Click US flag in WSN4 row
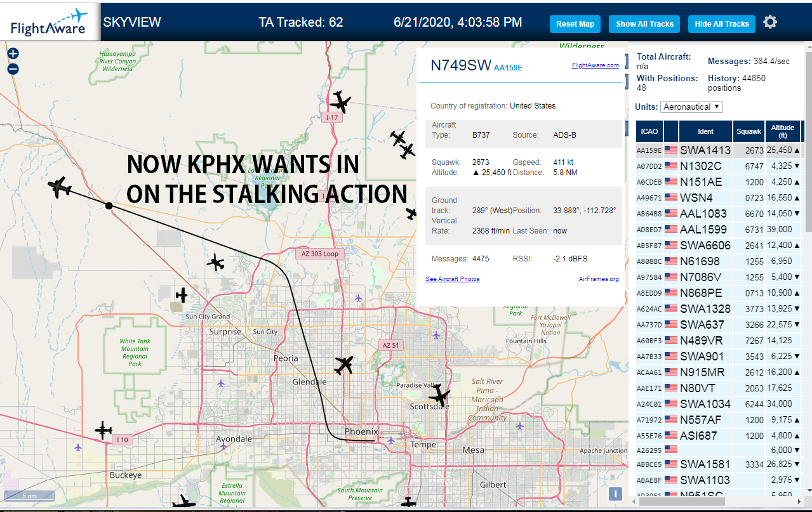This screenshot has height=512, width=812. 670,198
